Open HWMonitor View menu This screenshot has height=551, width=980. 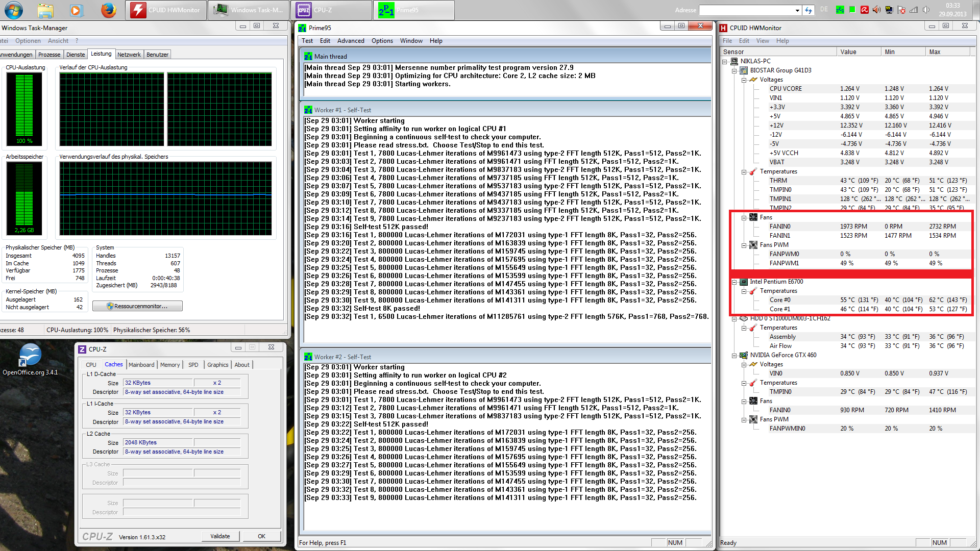click(x=763, y=41)
